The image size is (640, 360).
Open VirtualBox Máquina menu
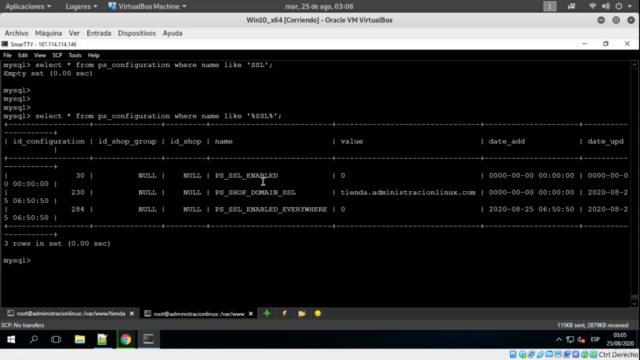point(49,33)
